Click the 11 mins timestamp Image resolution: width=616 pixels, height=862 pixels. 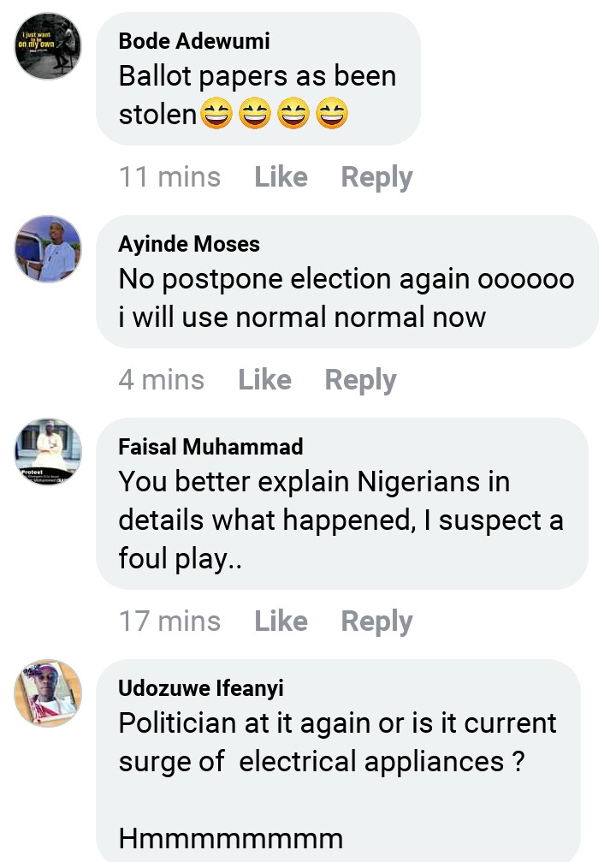(169, 177)
